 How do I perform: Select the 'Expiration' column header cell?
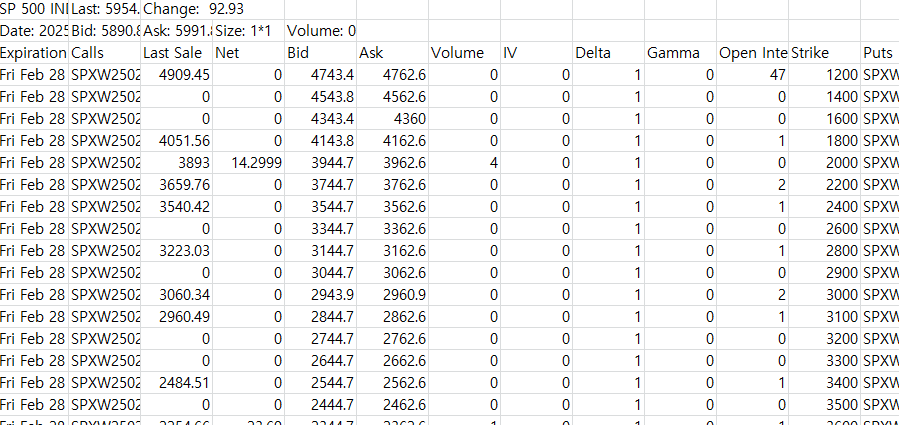[34, 53]
